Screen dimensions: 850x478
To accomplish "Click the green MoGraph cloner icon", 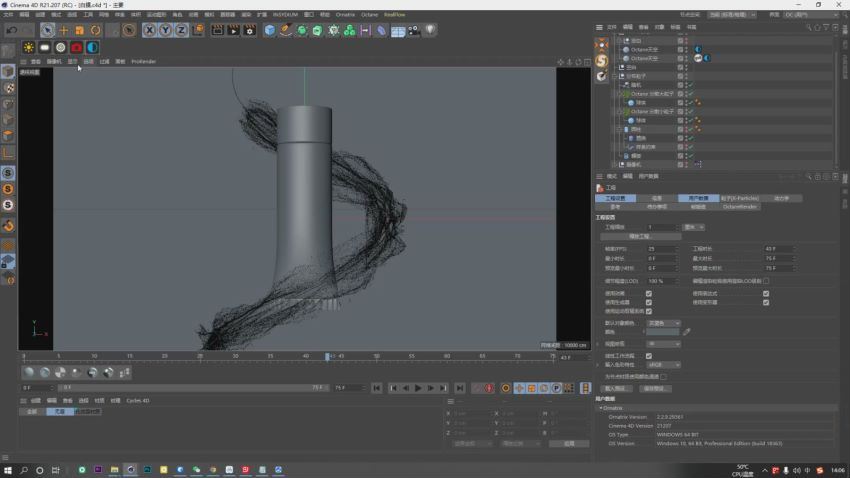I will click(x=350, y=30).
